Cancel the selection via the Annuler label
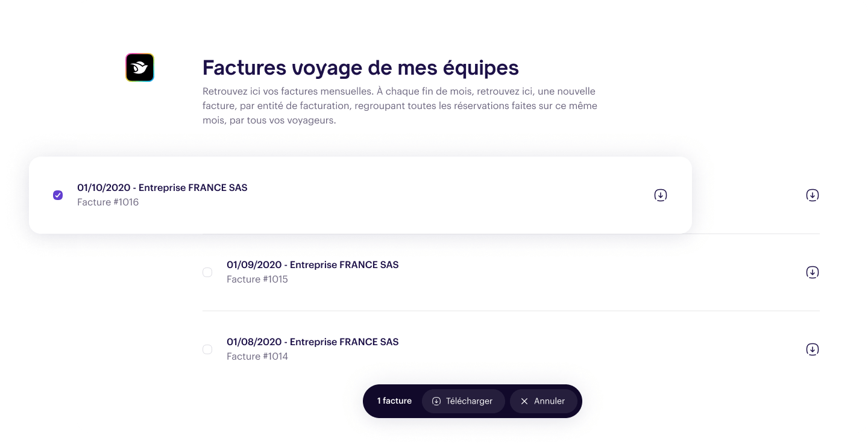The image size is (868, 447). 550,401
